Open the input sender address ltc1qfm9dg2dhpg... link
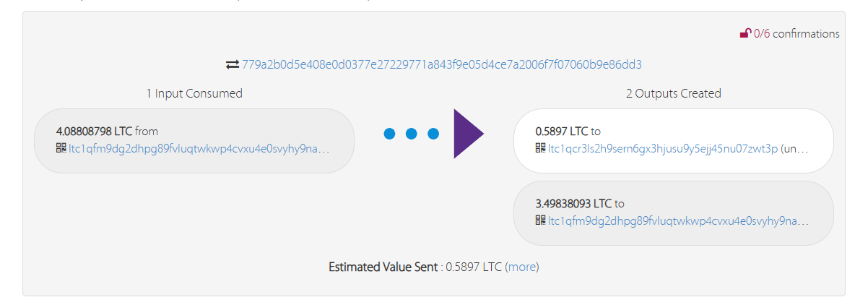Image resolution: width=868 pixels, height=305 pixels. [199, 149]
